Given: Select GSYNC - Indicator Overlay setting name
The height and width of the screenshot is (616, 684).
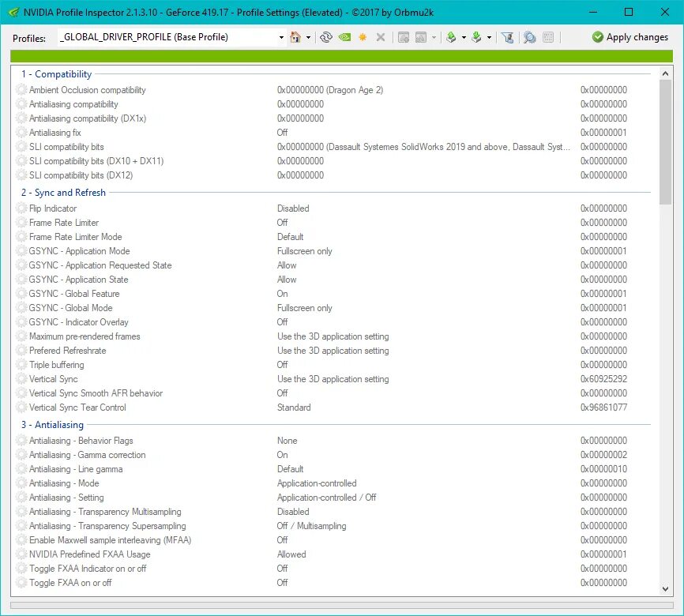Looking at the screenshot, I should (x=78, y=322).
